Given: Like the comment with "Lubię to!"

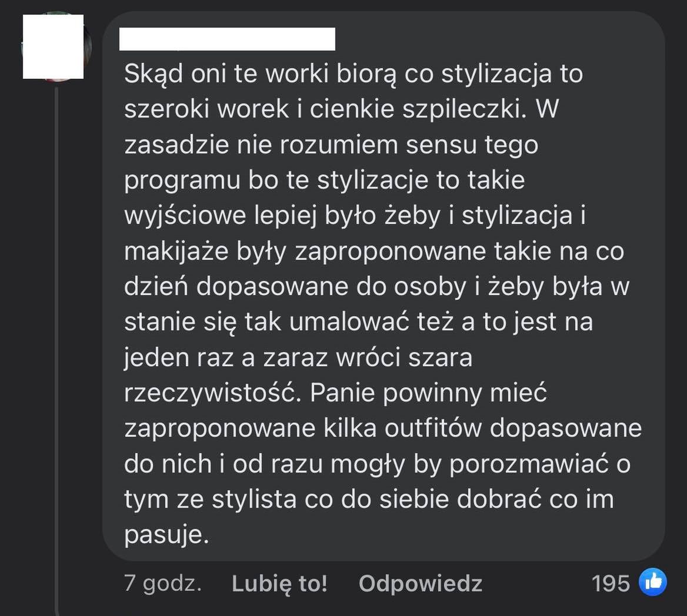Looking at the screenshot, I should 279,583.
